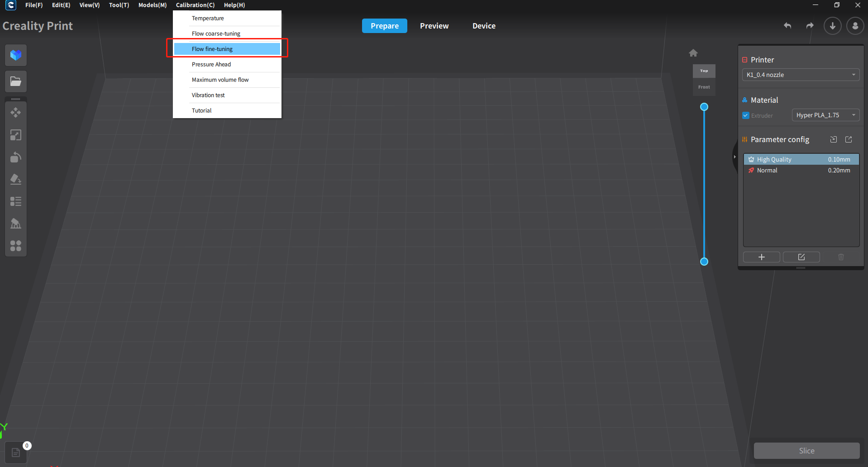Close the Calibration menu header
The image size is (868, 467).
point(195,5)
